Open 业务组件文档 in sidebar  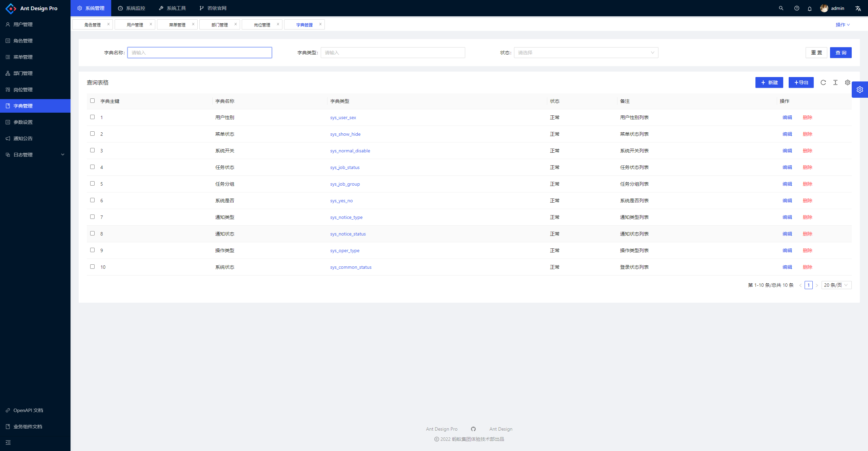point(35,427)
